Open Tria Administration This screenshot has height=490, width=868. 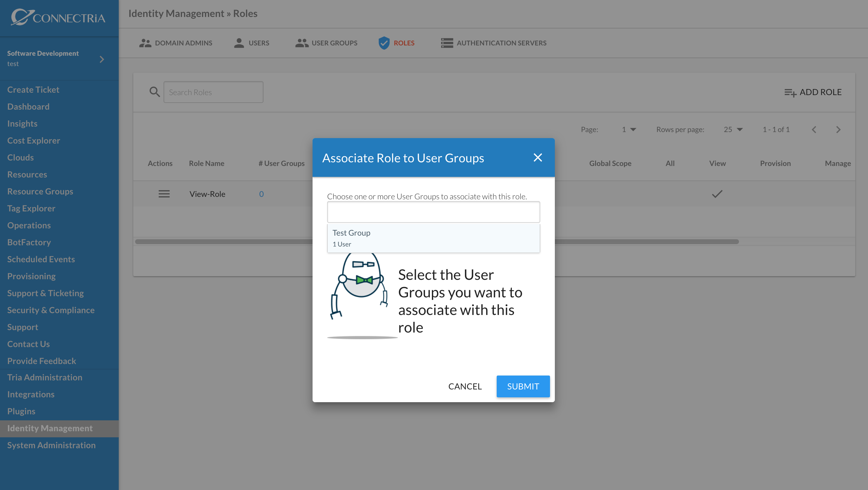(45, 377)
